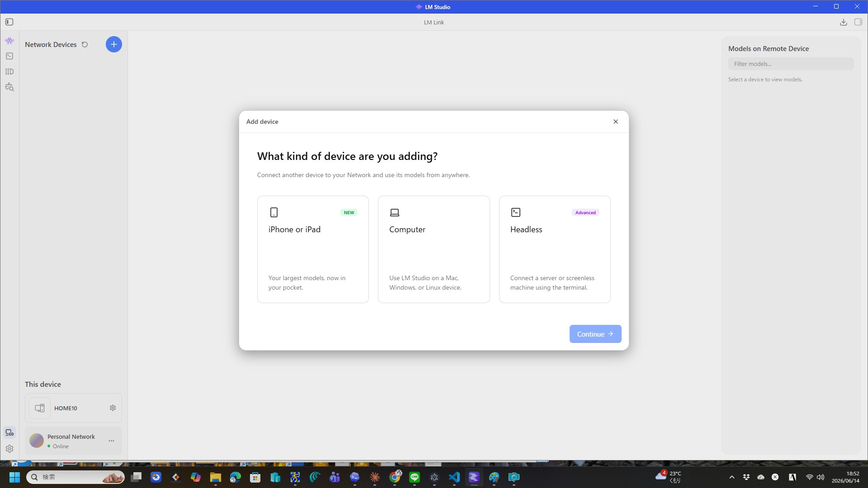
Task: Select the iPhone or iPad device card
Action: click(x=313, y=249)
